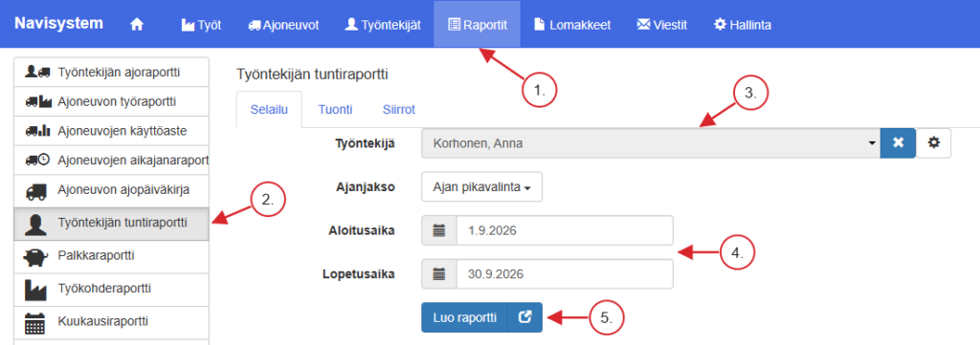Screen dimensions: 980x345
Task: Click truck-clock icon beside Ajoneuvojen aikajanaraportti
Action: 37,160
